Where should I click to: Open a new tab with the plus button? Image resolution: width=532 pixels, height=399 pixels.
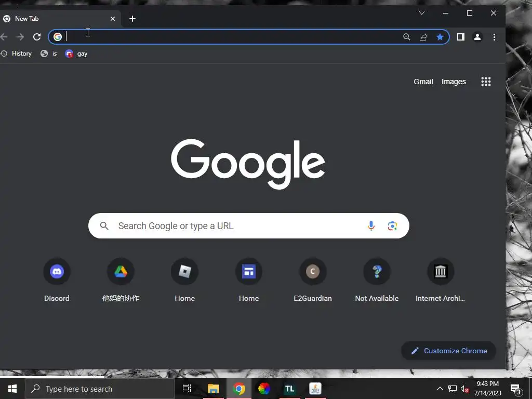pyautogui.click(x=132, y=19)
